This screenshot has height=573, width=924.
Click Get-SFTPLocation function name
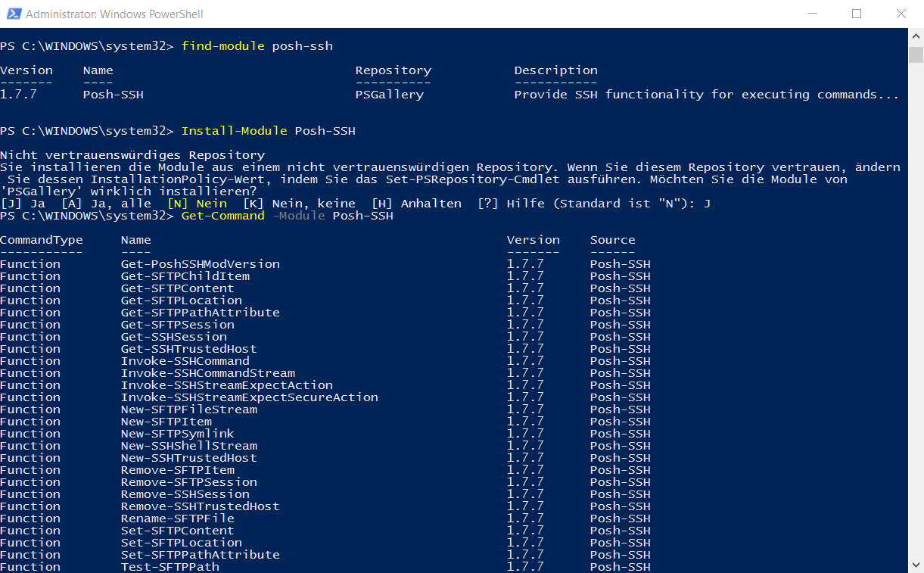click(182, 301)
